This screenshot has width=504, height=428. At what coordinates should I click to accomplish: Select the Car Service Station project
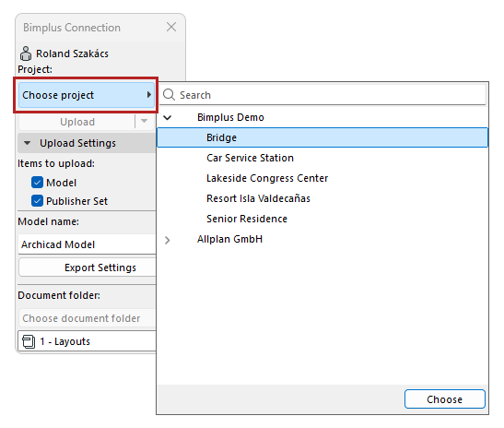250,158
